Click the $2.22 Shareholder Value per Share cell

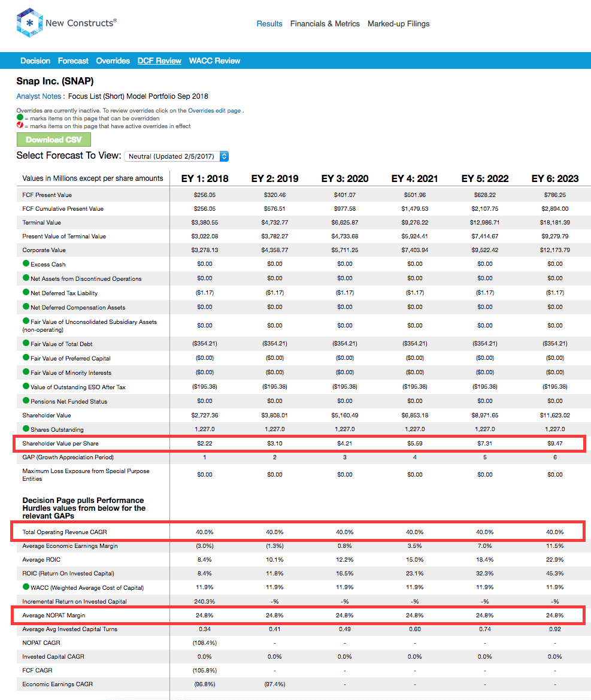coord(205,444)
